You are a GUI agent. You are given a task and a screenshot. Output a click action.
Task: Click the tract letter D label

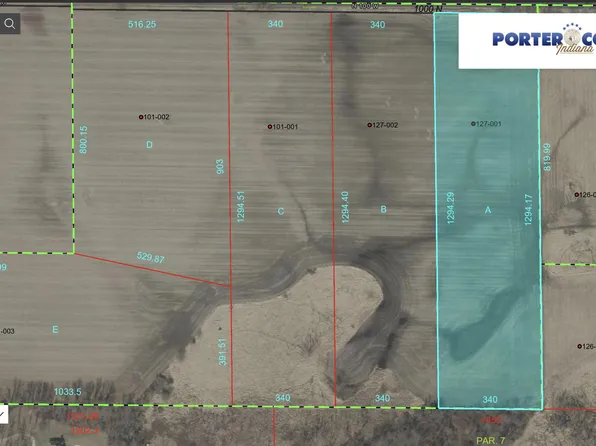(149, 145)
